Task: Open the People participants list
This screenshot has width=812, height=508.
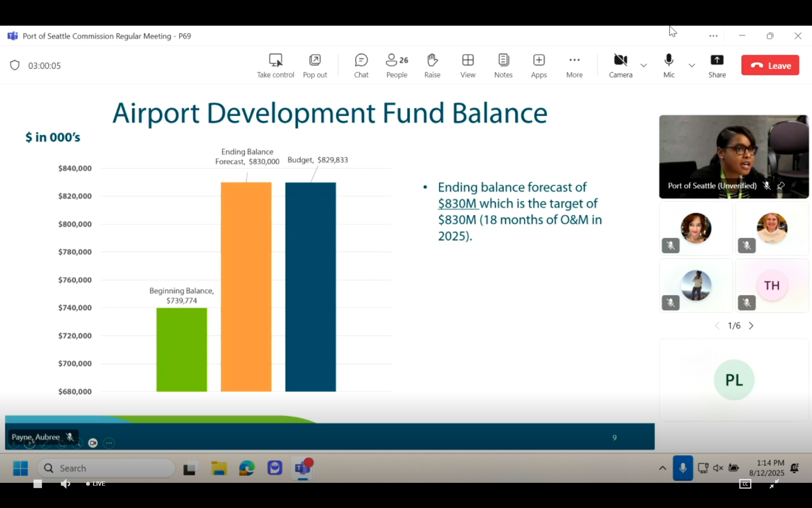Action: point(397,65)
